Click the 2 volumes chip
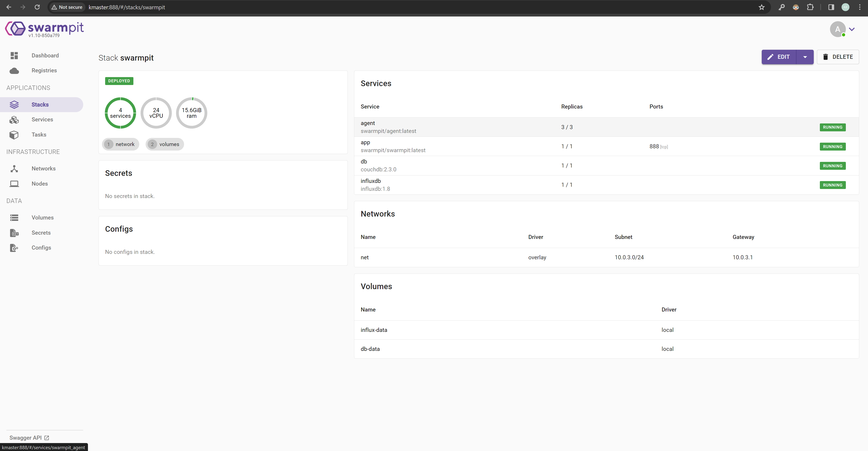The width and height of the screenshot is (868, 451). point(165,144)
